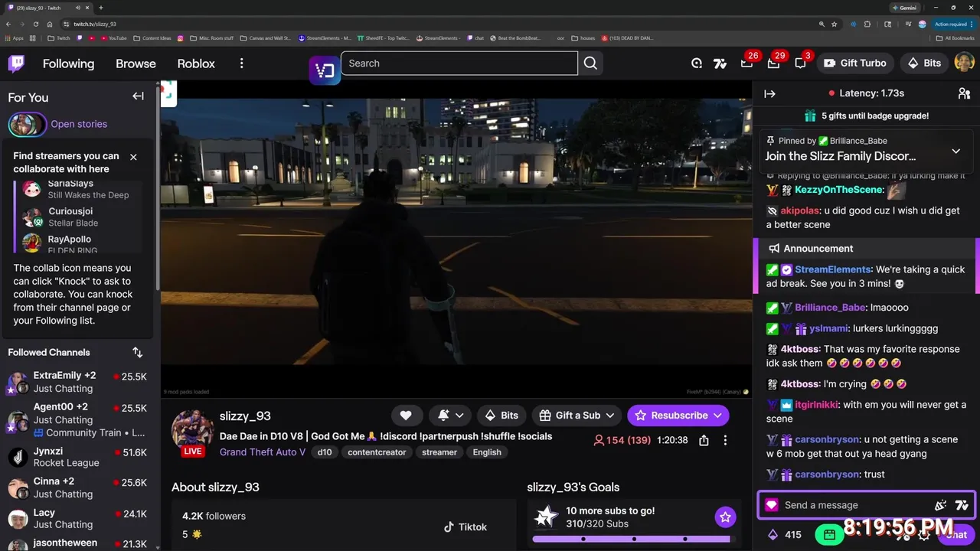Image resolution: width=980 pixels, height=551 pixels.
Task: Focus the Search input field
Action: point(459,64)
